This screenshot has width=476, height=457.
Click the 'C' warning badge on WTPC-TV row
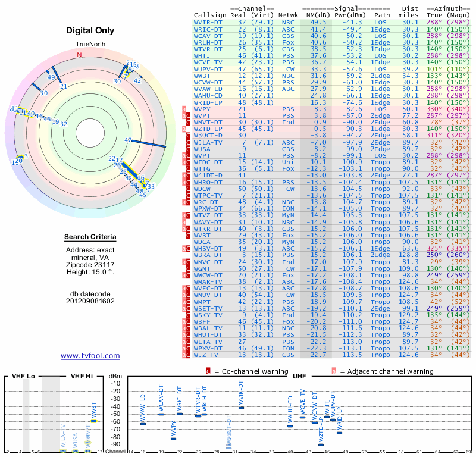[188, 196]
